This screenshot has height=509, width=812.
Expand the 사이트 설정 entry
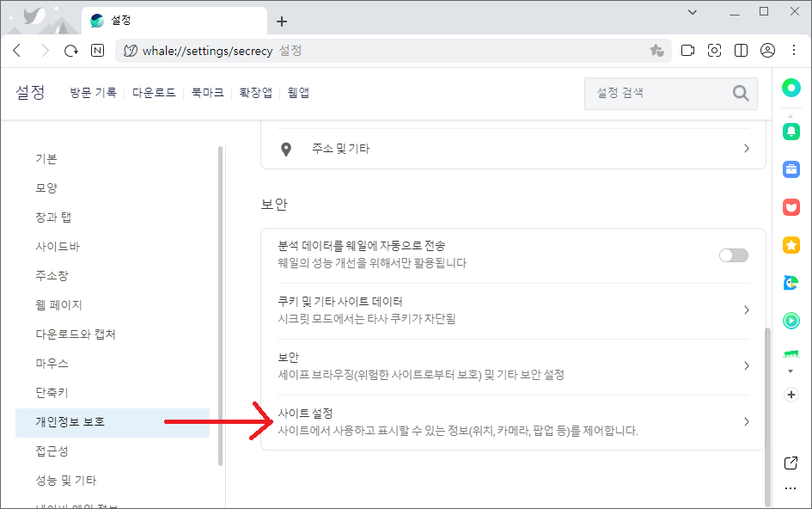pos(513,420)
